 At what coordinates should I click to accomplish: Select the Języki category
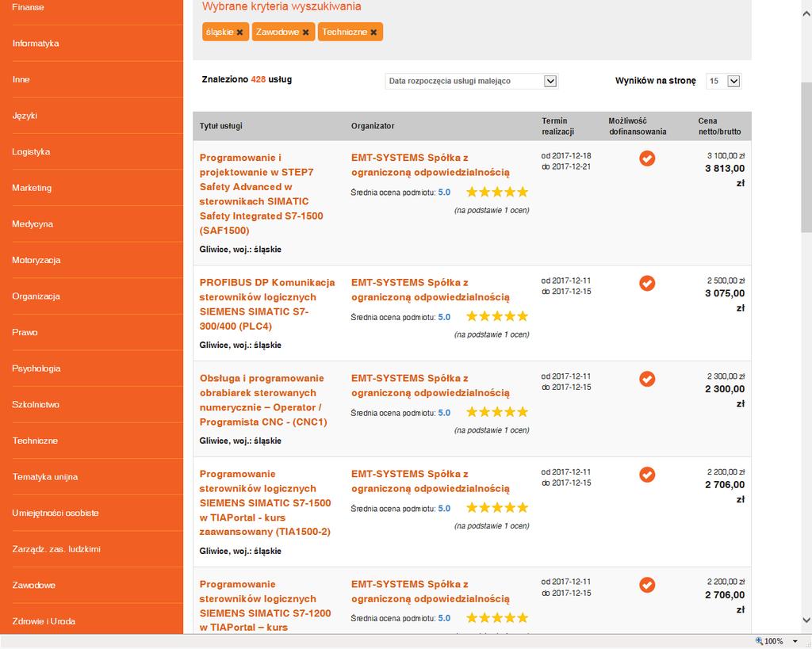click(x=25, y=116)
